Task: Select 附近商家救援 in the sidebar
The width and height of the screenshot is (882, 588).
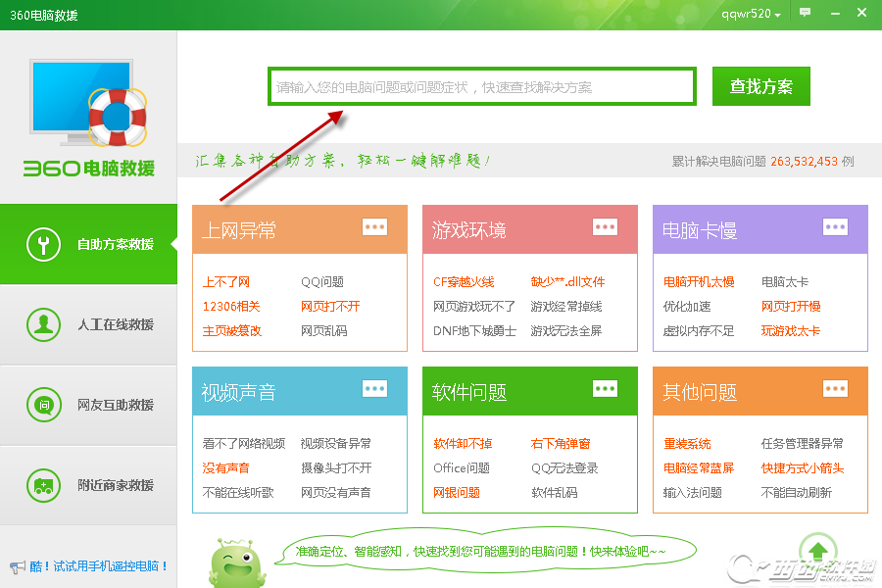Action: coord(88,485)
